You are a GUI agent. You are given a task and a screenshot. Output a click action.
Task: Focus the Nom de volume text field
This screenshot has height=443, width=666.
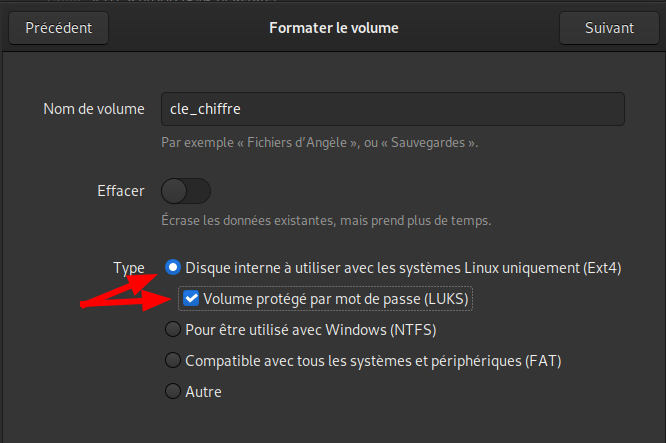(x=392, y=109)
